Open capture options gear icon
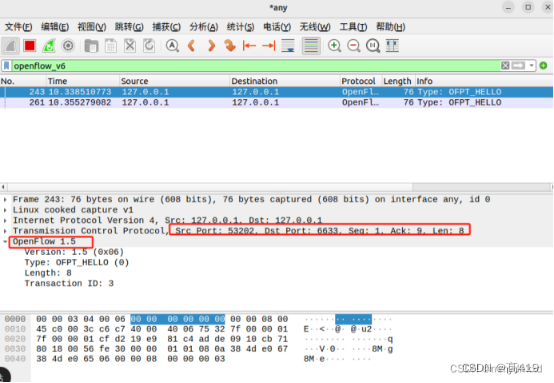 click(x=68, y=46)
